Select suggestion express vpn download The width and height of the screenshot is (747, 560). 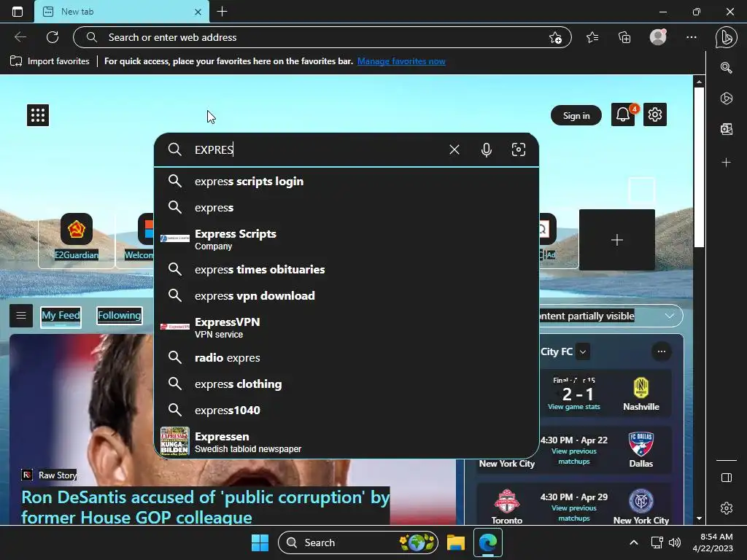[x=347, y=296]
